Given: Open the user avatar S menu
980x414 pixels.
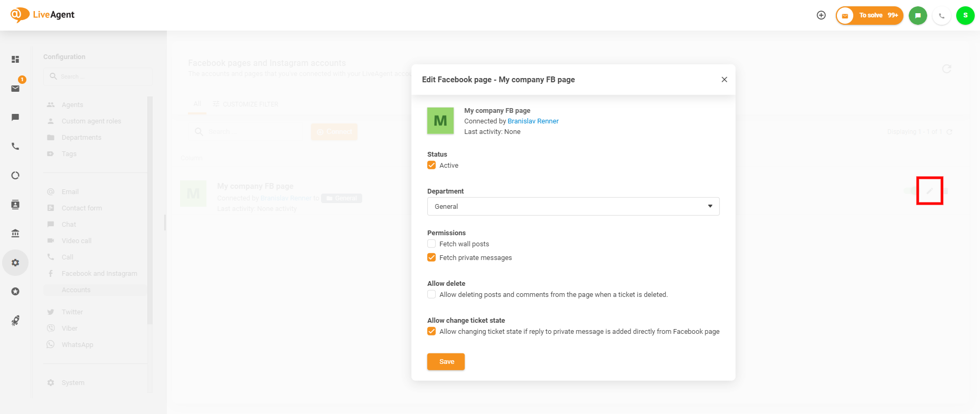Looking at the screenshot, I should (965, 15).
